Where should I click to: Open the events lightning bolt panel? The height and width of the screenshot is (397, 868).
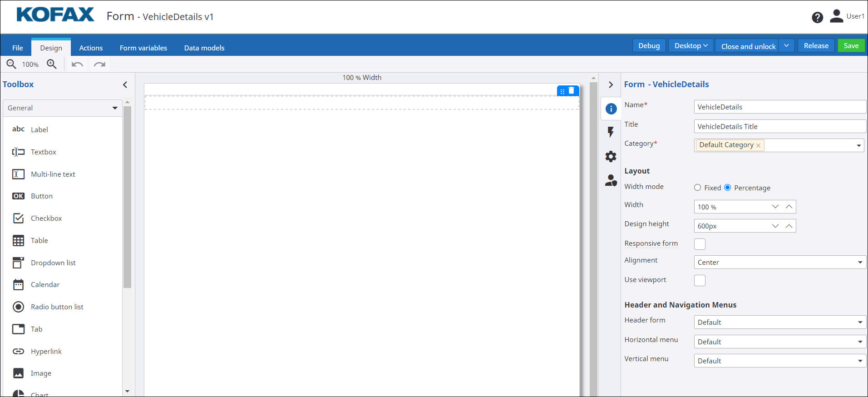611,132
